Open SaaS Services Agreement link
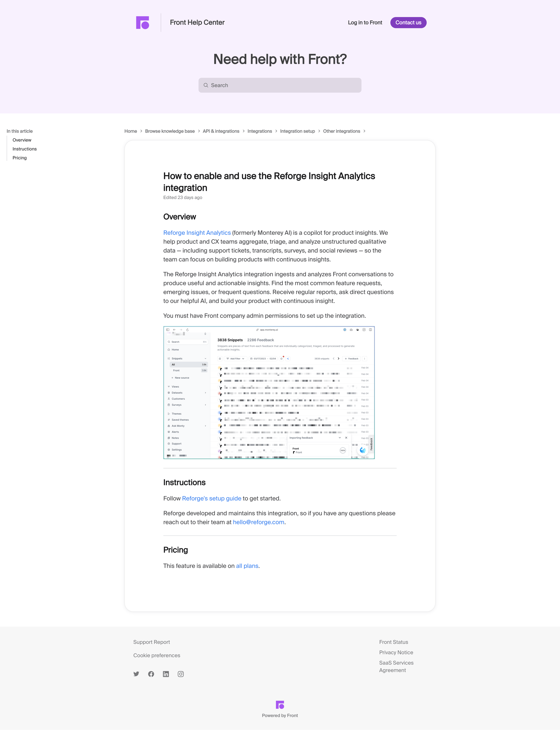Viewport: 560px width, 730px height. tap(396, 666)
